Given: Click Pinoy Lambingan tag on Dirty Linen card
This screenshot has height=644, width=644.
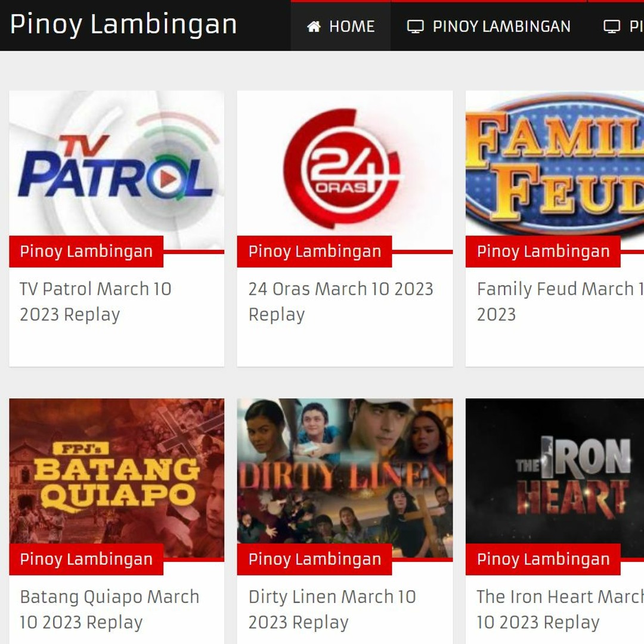Looking at the screenshot, I should tap(315, 559).
